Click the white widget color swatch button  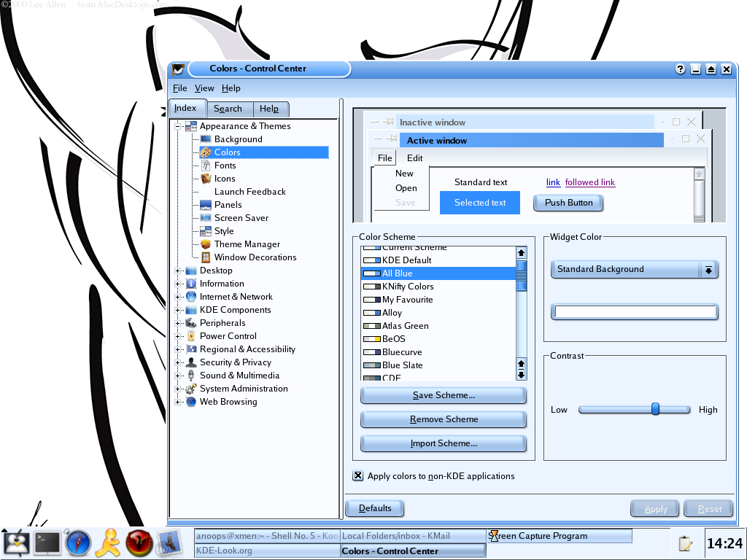[635, 312]
